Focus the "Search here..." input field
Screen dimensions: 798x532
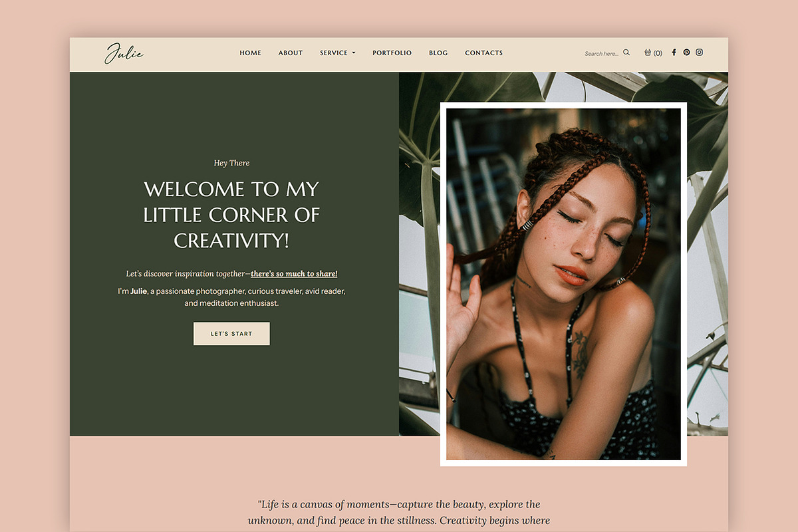tap(602, 53)
